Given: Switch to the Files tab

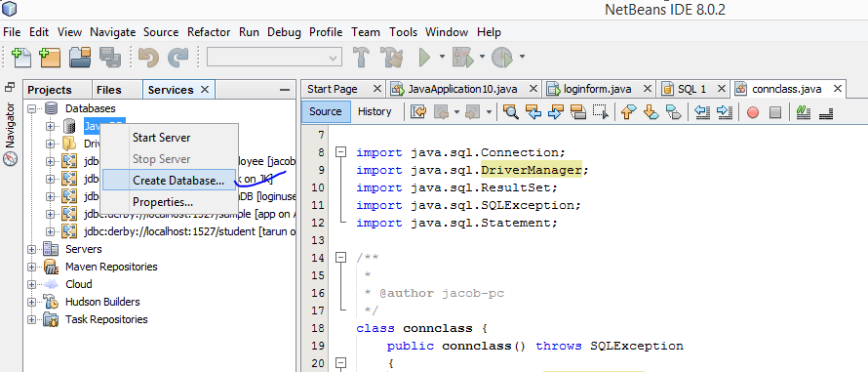Looking at the screenshot, I should 108,90.
